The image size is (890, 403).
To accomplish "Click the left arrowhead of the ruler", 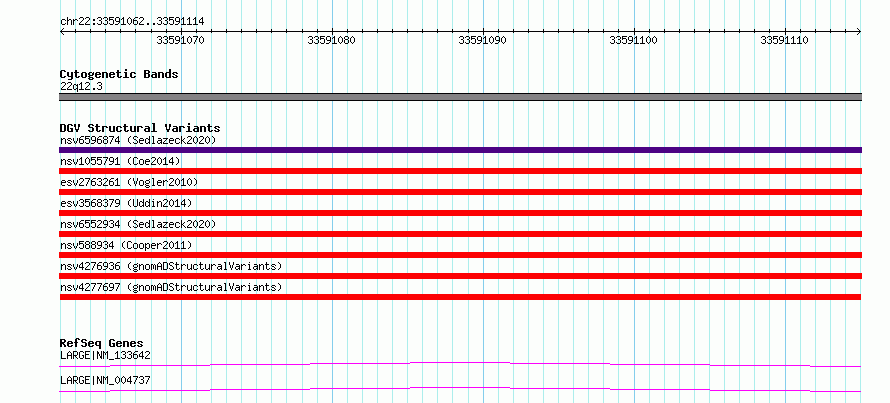I will 62,32.
